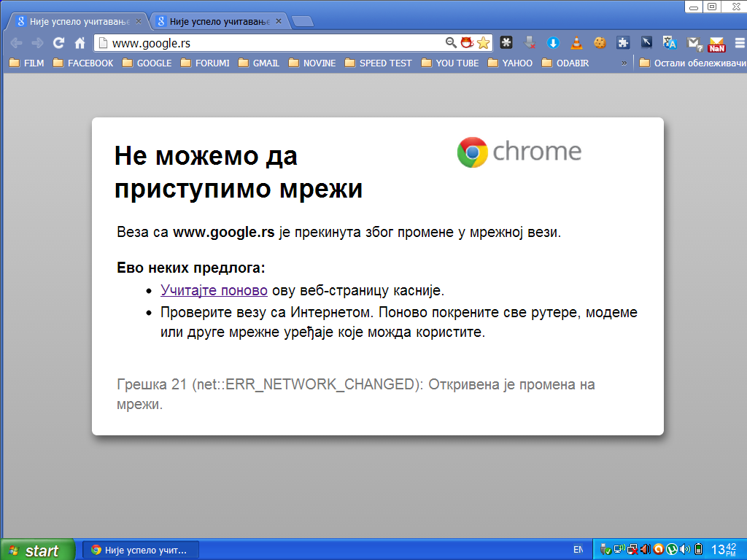Click the Грешка 21 ERR_NETWORK_CHANGED error text
Image resolution: width=747 pixels, height=560 pixels.
[x=355, y=394]
